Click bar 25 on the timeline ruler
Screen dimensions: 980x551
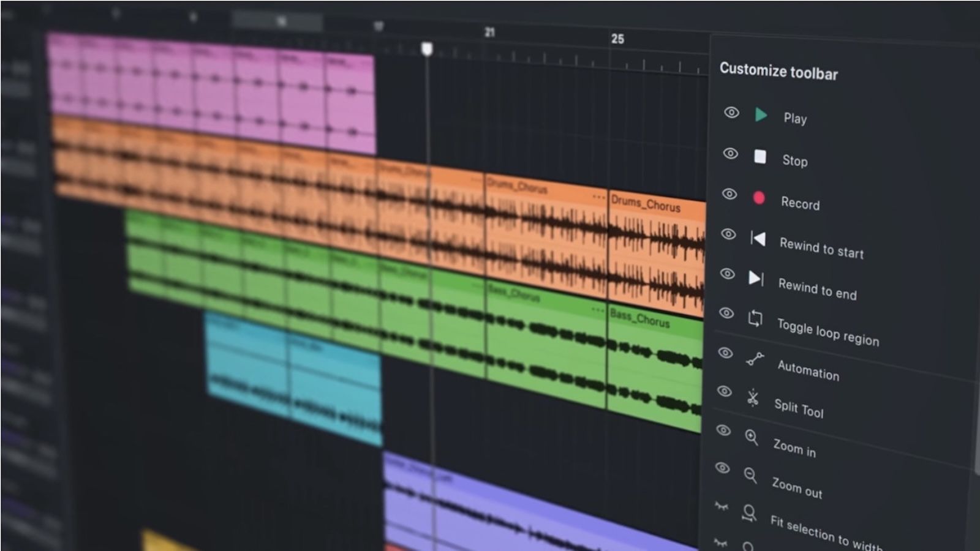[617, 39]
